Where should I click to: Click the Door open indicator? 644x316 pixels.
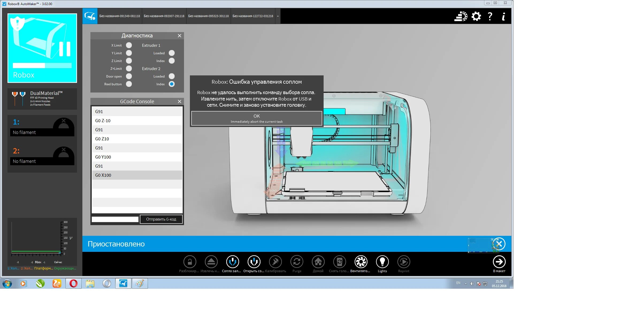coord(129,76)
